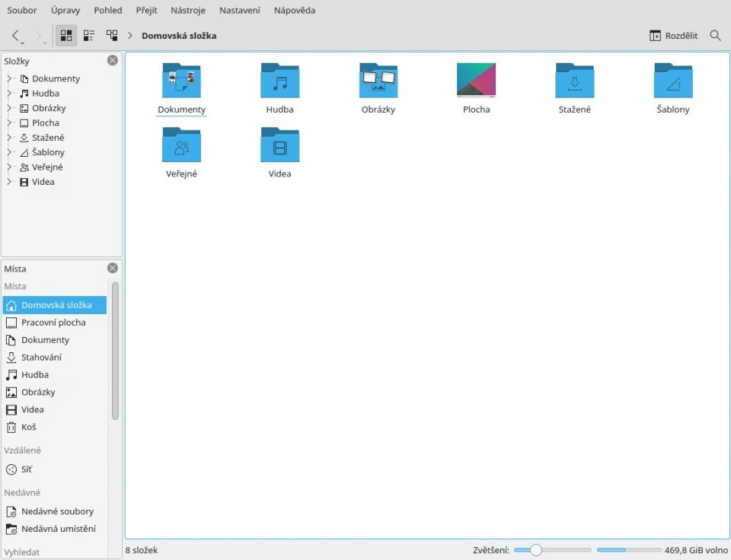Close the Místa panel
Image resolution: width=731 pixels, height=560 pixels.
(x=113, y=268)
